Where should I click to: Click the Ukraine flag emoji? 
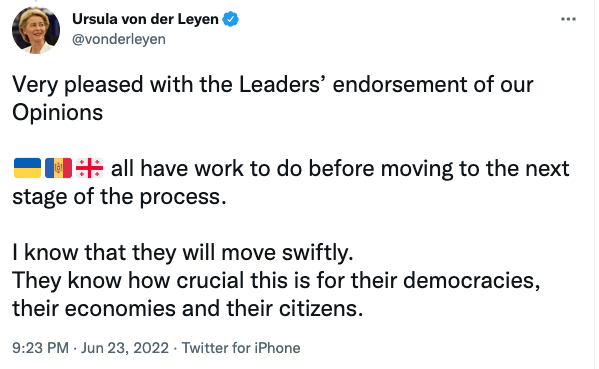[x=28, y=168]
